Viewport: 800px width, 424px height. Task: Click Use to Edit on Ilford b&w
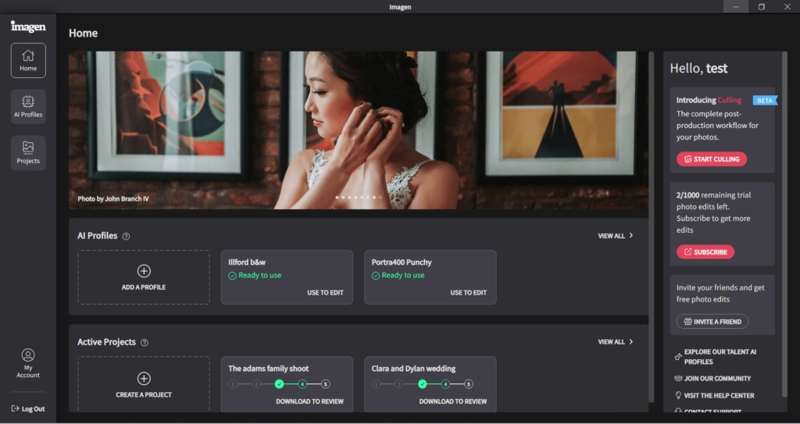326,293
